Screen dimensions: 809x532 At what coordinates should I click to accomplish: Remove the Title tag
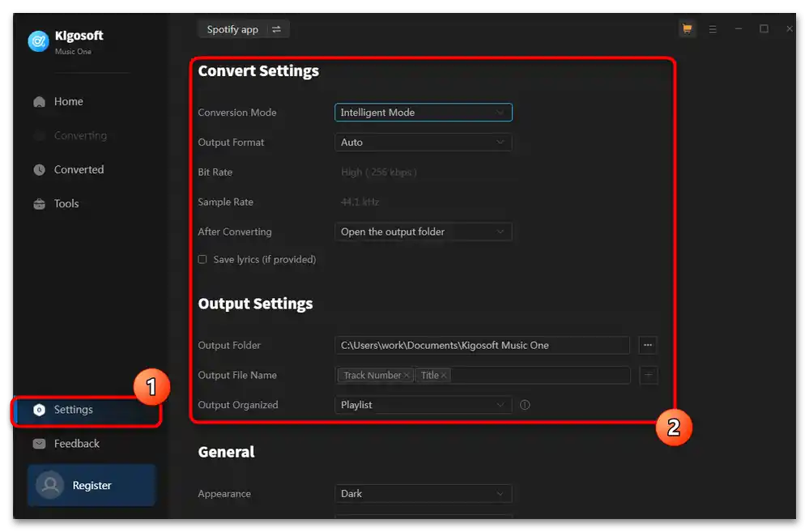[x=444, y=376]
